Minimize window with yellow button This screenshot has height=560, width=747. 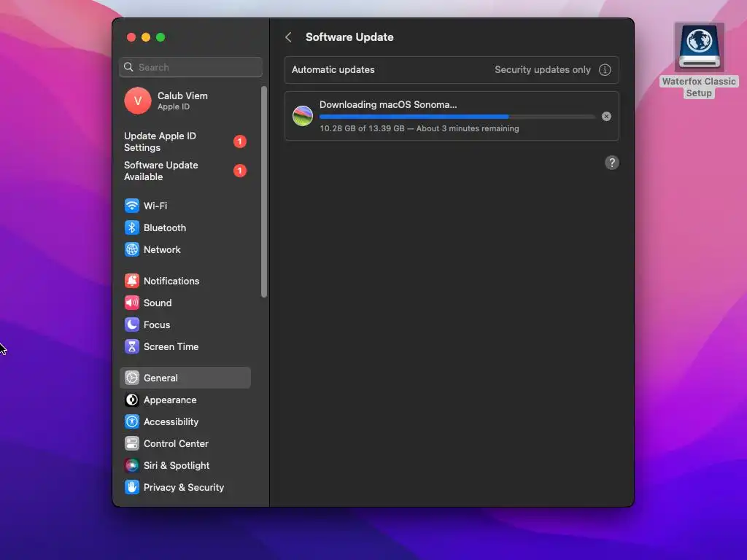coord(146,37)
